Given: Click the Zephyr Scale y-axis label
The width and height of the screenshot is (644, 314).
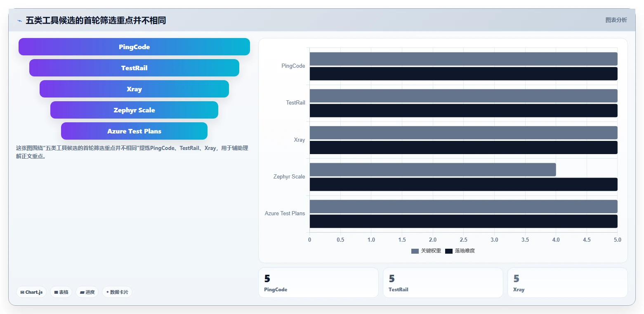Looking at the screenshot, I should click(289, 177).
